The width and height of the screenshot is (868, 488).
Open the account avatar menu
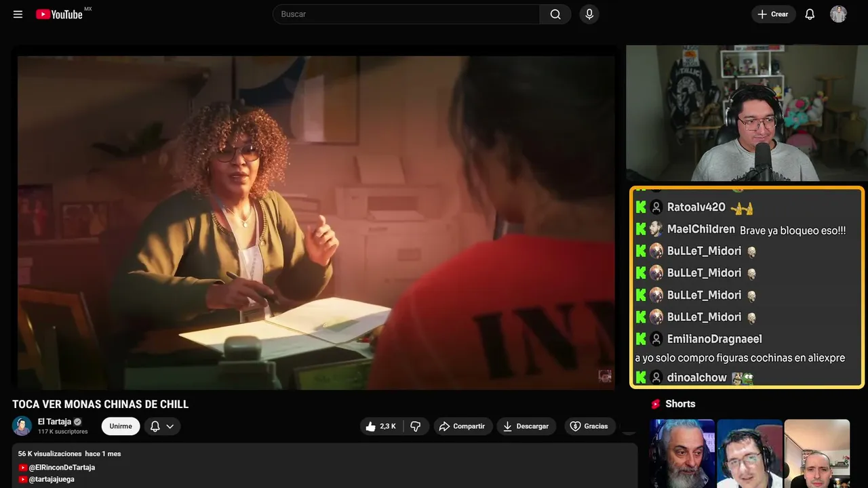[x=838, y=14]
